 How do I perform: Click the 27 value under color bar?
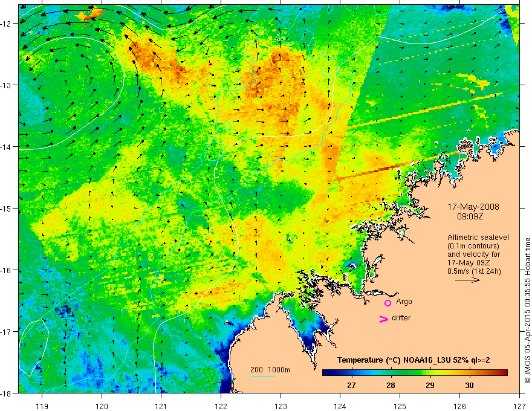pos(351,385)
